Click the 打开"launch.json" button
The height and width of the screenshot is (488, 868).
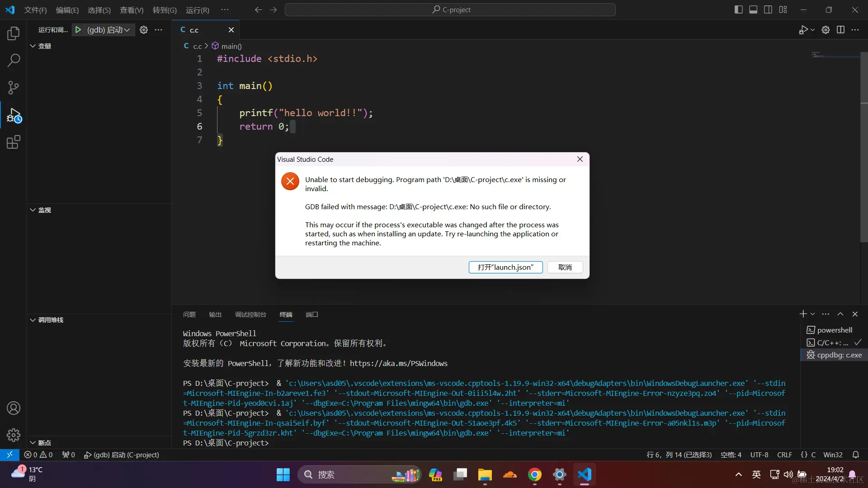coord(505,267)
